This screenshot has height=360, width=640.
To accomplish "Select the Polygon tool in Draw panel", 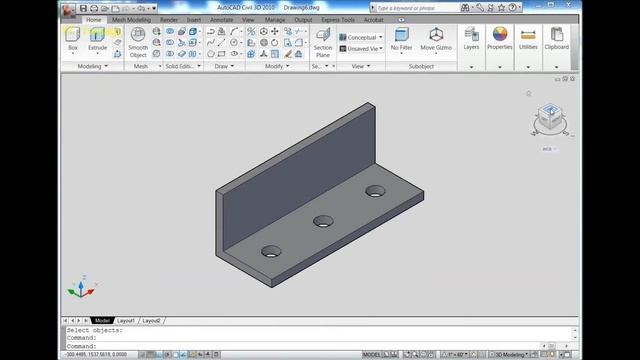I will tap(211, 53).
